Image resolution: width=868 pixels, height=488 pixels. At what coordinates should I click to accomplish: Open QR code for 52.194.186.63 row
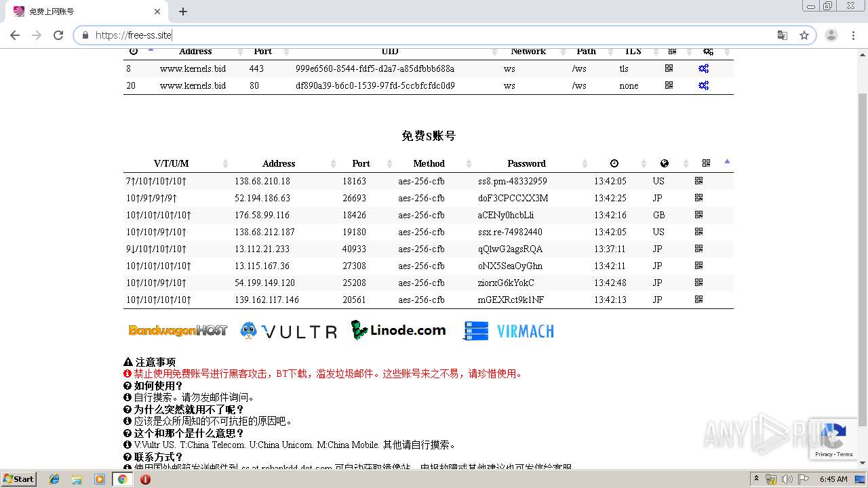(698, 198)
